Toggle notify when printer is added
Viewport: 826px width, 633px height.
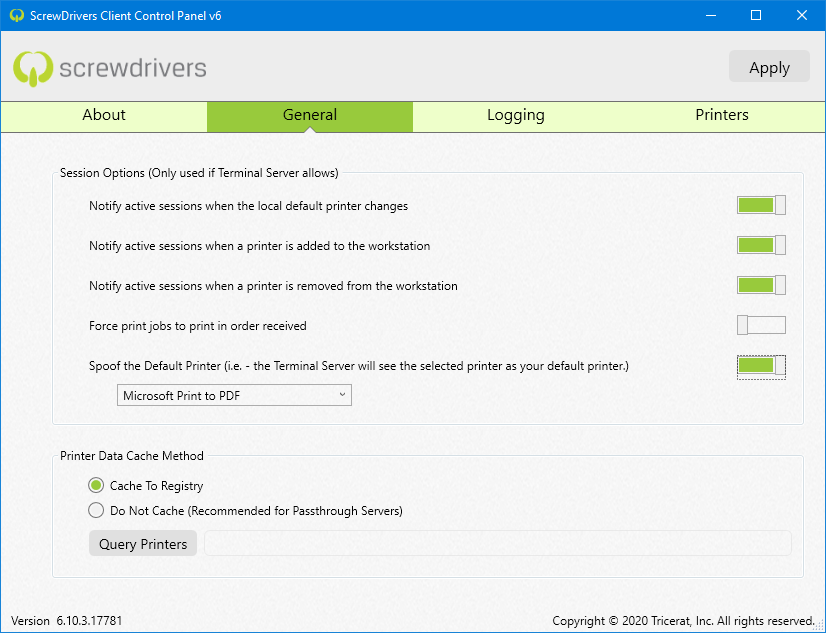point(761,245)
